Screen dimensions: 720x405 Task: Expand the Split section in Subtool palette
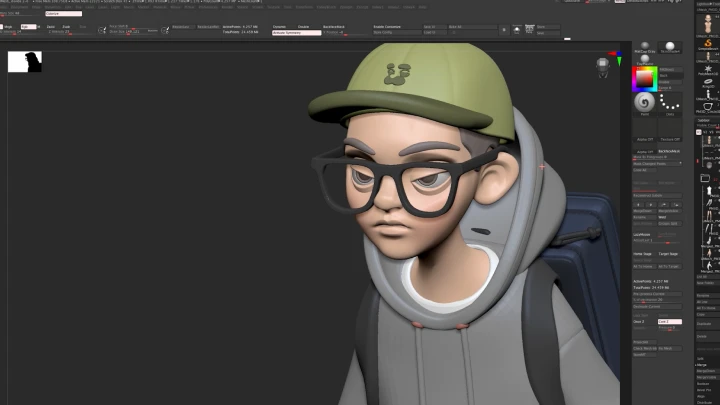pos(701,356)
